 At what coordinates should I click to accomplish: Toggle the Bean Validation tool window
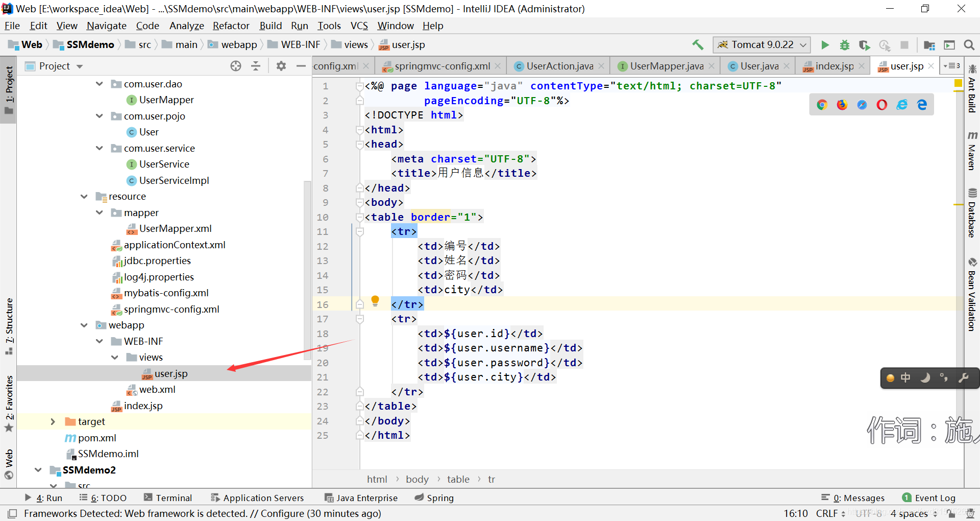pos(972,295)
